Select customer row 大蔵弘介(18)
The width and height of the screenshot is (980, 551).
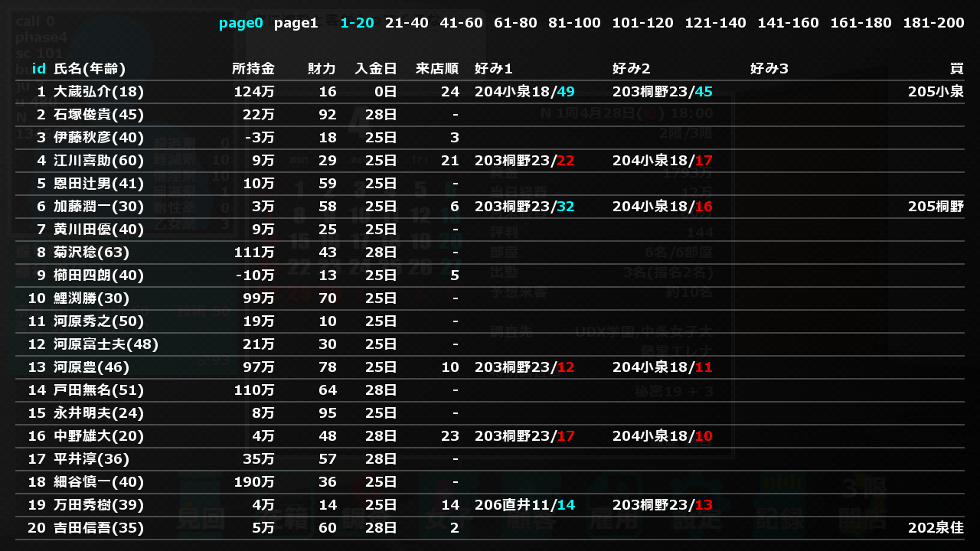(x=490, y=92)
